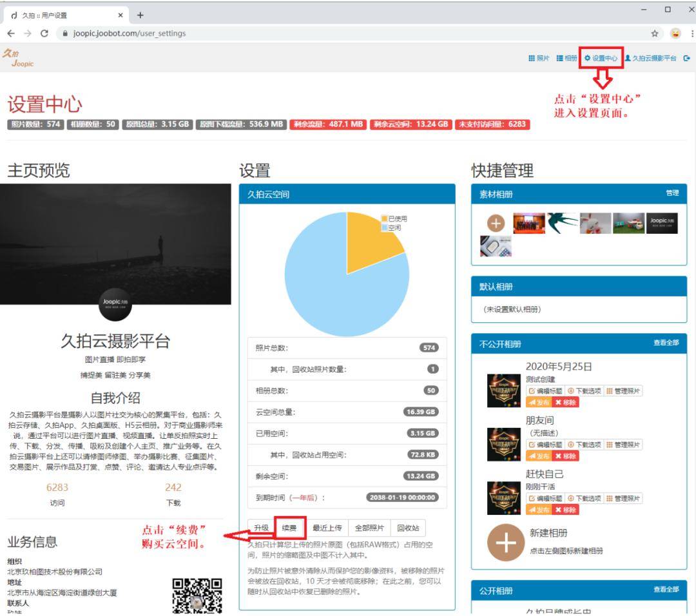This screenshot has width=696, height=616.
Task: Click the logout icon in top navigation
Action: [687, 58]
